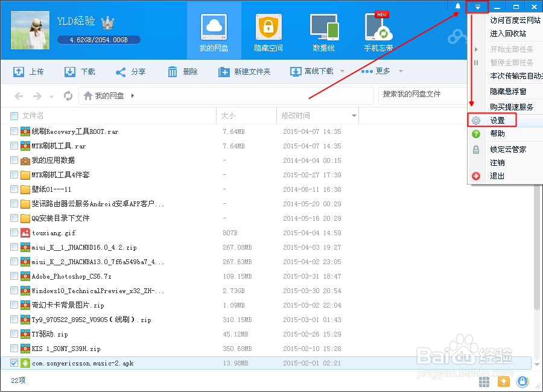Open the 更多 (More) dropdown
This screenshot has height=392, width=543.
pyautogui.click(x=383, y=71)
